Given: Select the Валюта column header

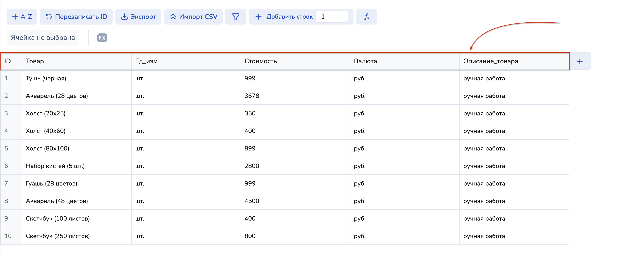Looking at the screenshot, I should coord(404,61).
